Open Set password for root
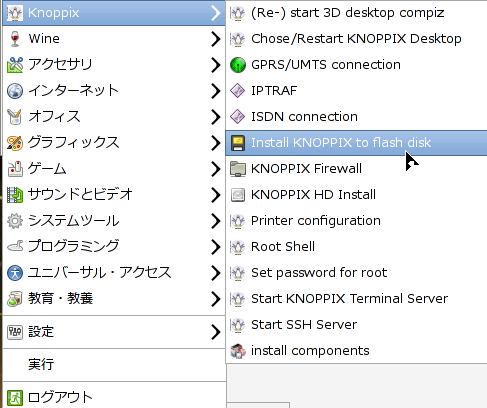Viewport: 487px width, 408px height. pos(356,273)
